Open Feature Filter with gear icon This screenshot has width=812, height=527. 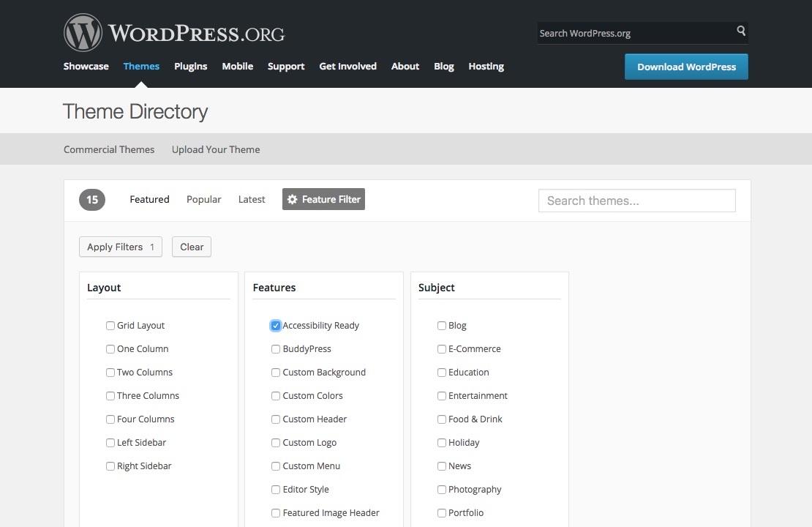click(x=323, y=199)
